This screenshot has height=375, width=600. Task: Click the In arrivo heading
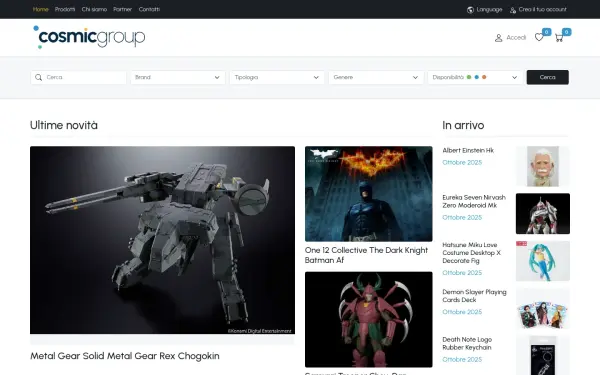[463, 125]
